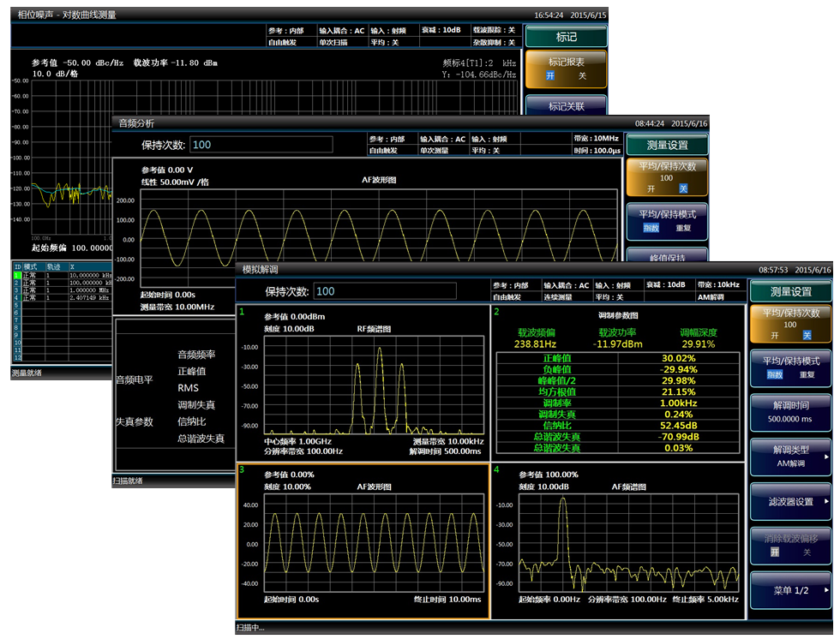Click 保持次数 input field in 模拟解调 window

(x=384, y=291)
